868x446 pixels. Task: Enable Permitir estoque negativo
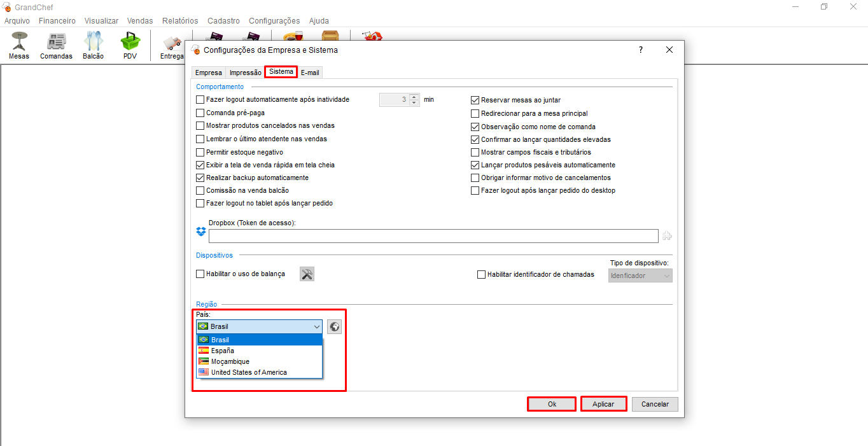pyautogui.click(x=200, y=152)
